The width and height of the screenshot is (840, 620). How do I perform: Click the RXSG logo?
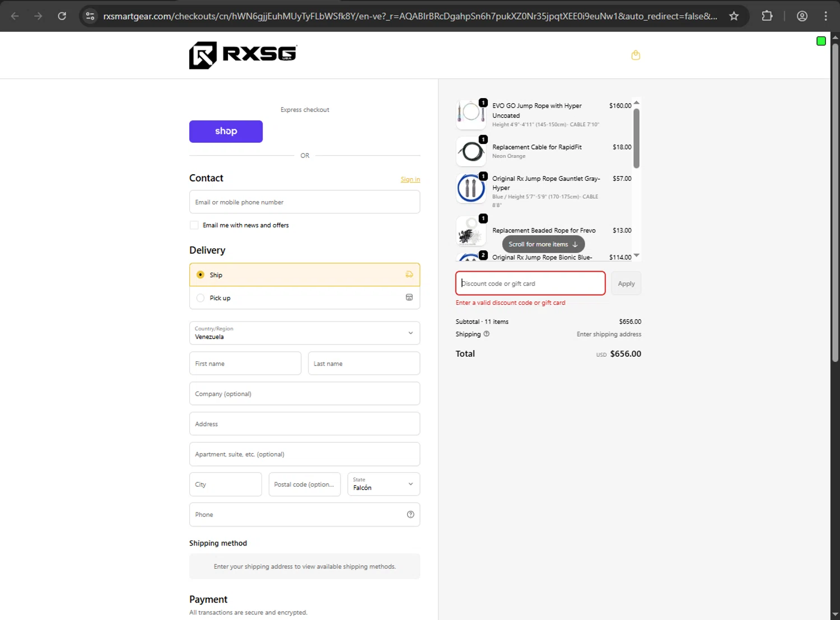pos(243,55)
